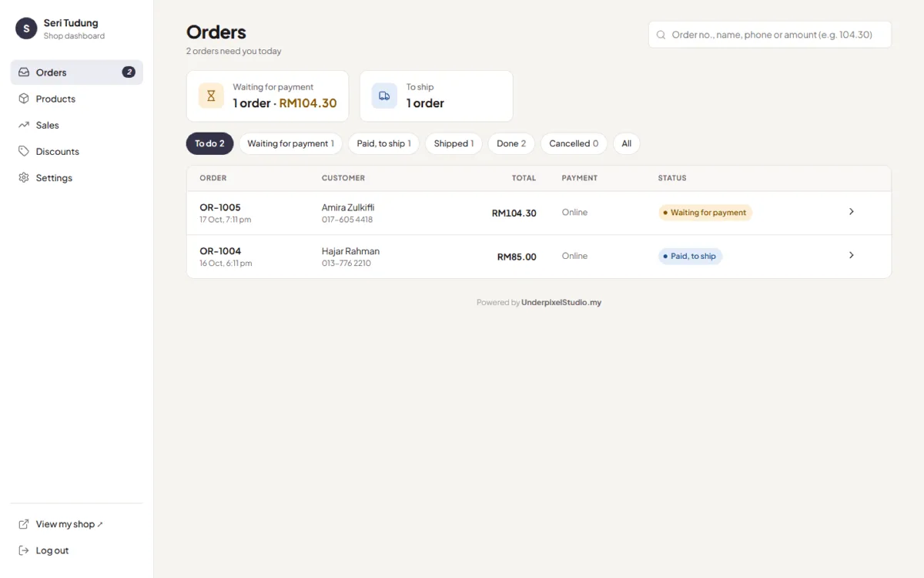Click the Products box icon
The width and height of the screenshot is (924, 578).
click(24, 99)
